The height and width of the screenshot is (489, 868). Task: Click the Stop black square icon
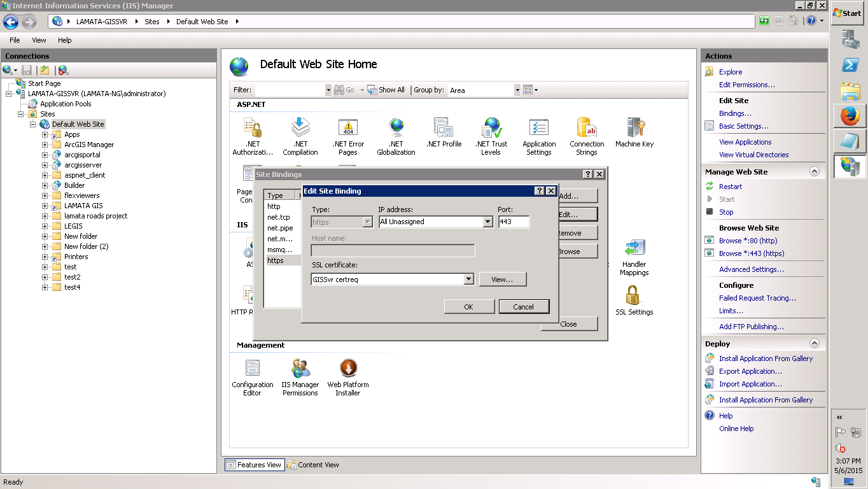pyautogui.click(x=710, y=212)
